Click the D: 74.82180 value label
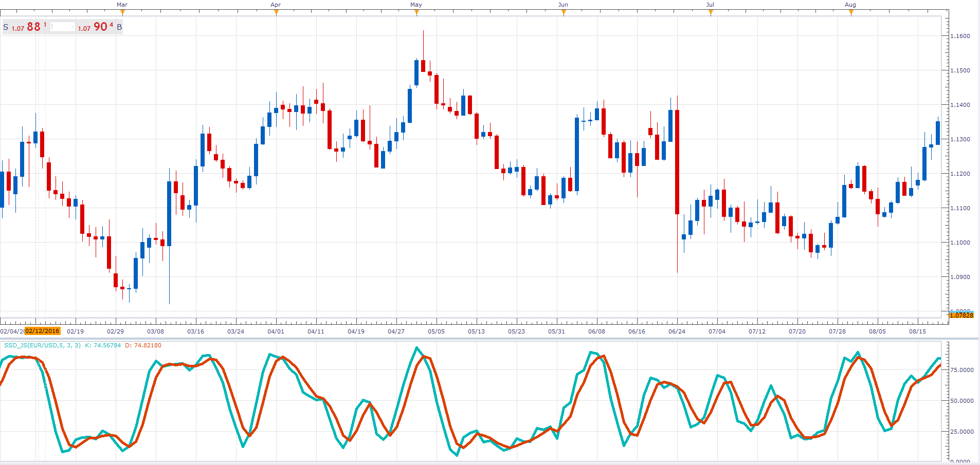Screen dimensions: 980x465 pos(143,345)
